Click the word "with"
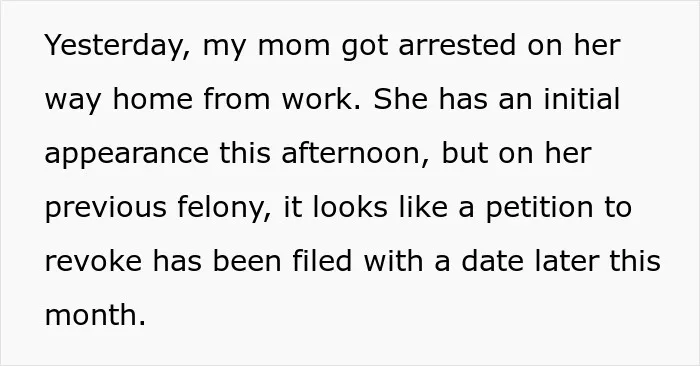The width and height of the screenshot is (700, 366). point(393,261)
